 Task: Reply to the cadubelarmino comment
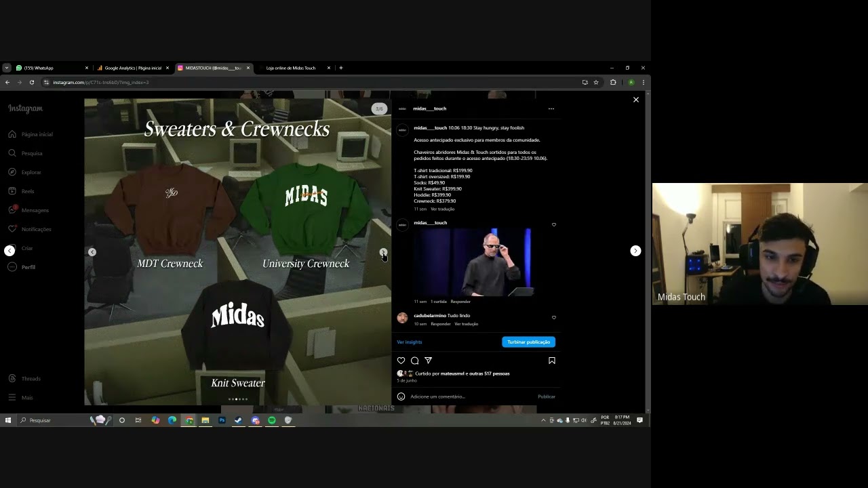click(441, 324)
